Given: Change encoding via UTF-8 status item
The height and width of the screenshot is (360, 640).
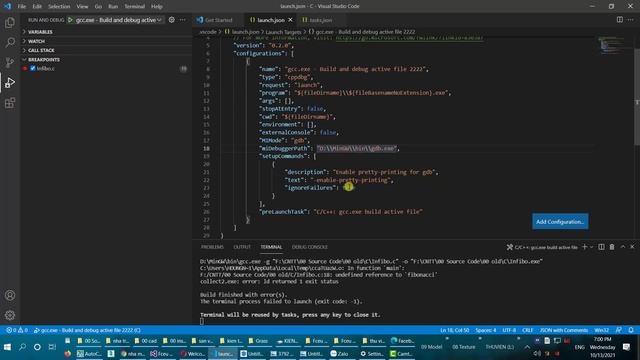Looking at the screenshot, I should (509, 330).
